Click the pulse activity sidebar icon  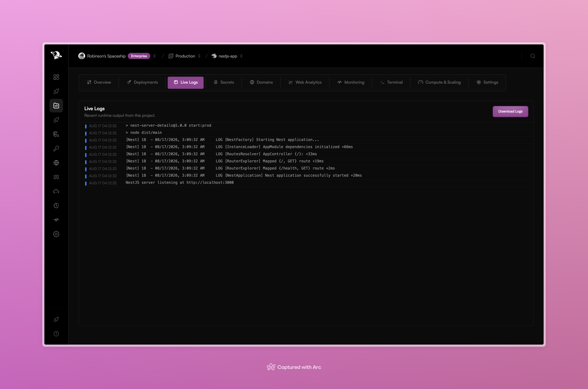point(56,220)
